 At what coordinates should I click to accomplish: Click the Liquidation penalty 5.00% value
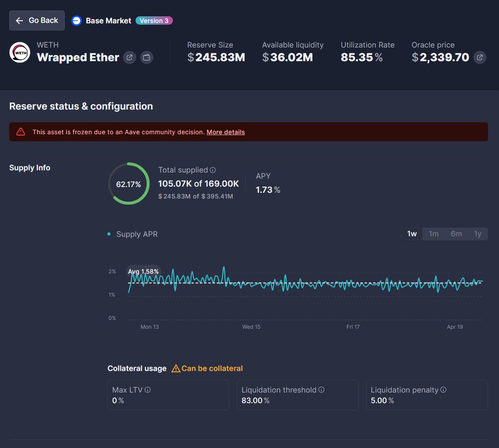[x=382, y=400]
